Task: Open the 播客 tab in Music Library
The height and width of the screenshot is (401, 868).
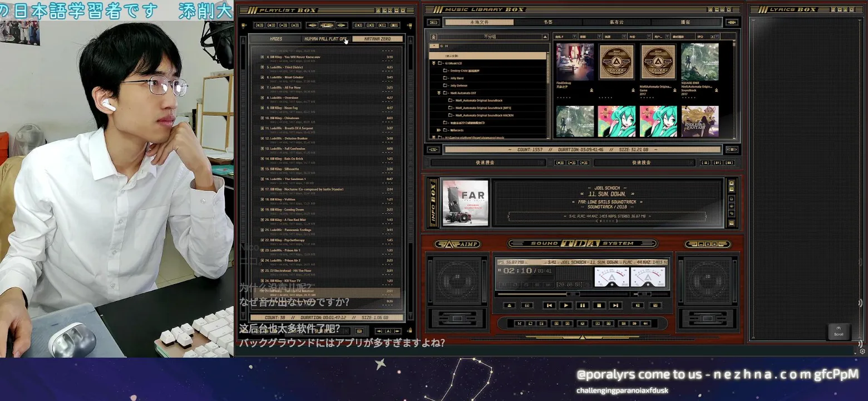Action: click(685, 22)
